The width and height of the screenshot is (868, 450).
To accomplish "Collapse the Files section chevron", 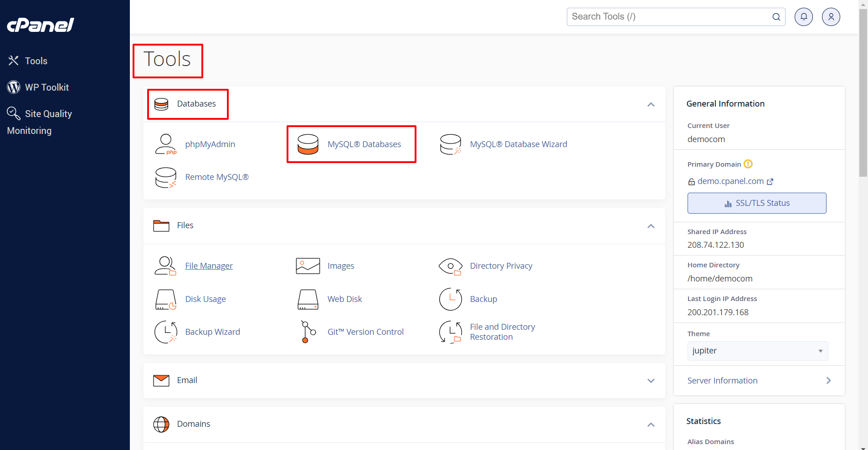I will click(x=651, y=226).
